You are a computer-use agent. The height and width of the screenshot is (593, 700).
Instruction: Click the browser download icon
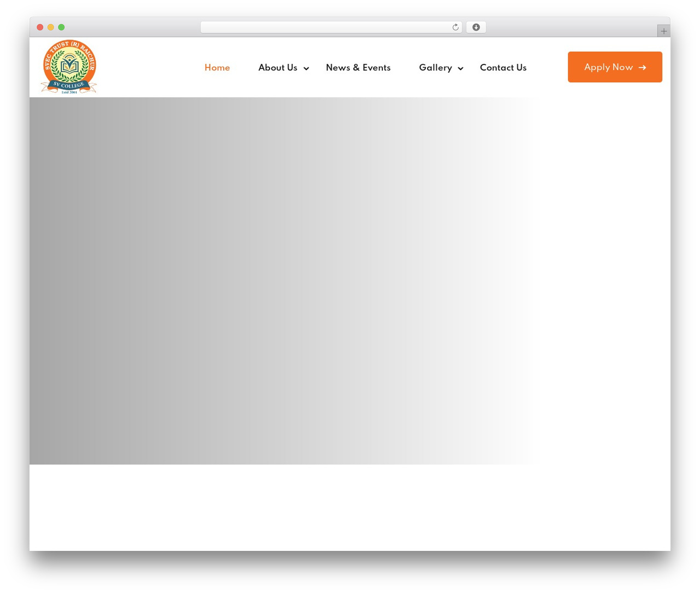click(476, 27)
